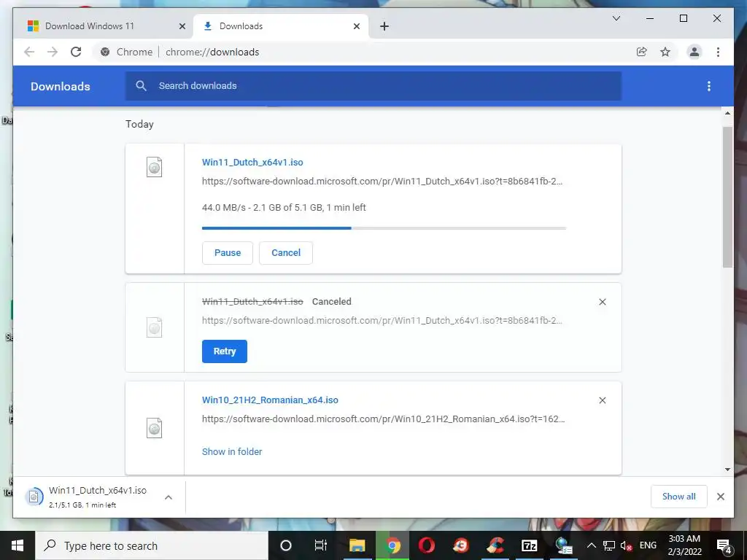Screen dimensions: 747x560
Task: Remove Win10 Romanian entry from list
Action: (602, 400)
